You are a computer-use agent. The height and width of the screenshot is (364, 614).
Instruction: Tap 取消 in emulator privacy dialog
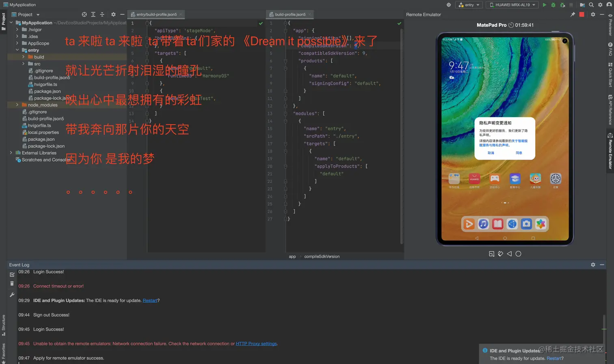[491, 153]
